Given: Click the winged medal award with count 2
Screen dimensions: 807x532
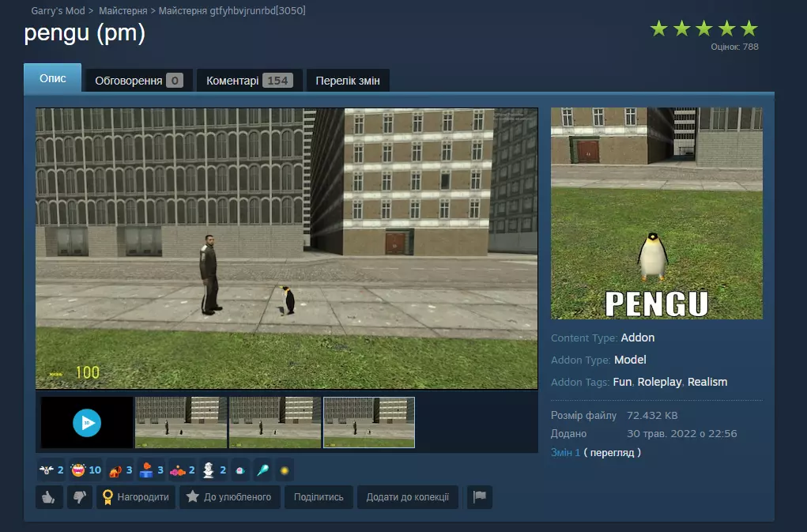Looking at the screenshot, I should (x=51, y=470).
